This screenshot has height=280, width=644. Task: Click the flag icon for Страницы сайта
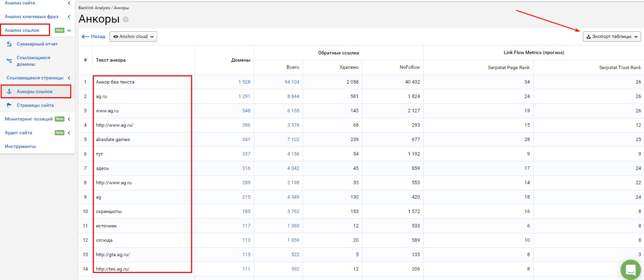(9, 105)
